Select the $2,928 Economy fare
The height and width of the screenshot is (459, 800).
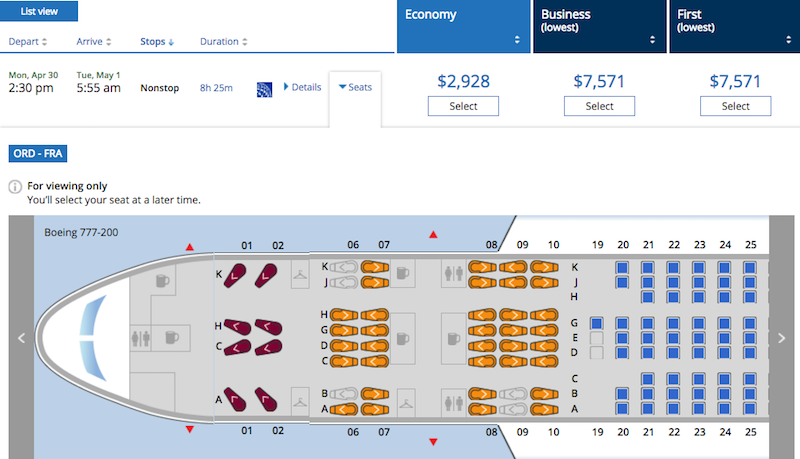pos(463,106)
